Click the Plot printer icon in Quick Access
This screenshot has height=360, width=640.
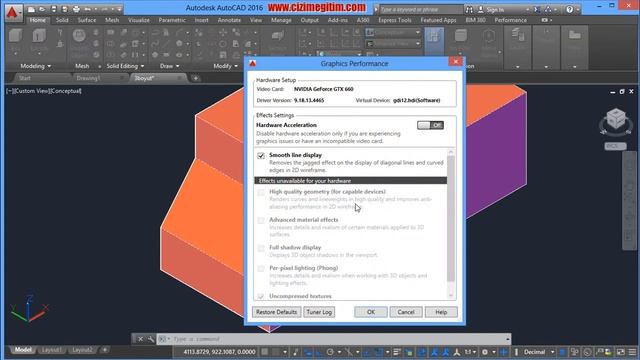[x=76, y=9]
